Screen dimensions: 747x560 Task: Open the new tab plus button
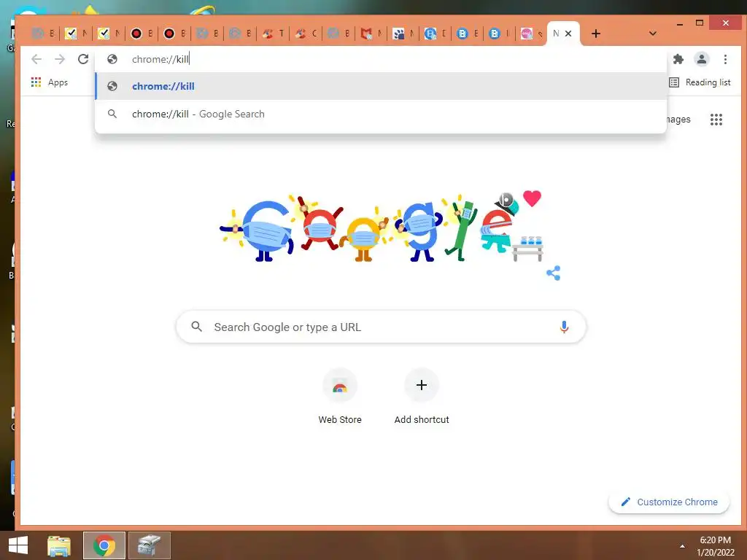pyautogui.click(x=595, y=34)
